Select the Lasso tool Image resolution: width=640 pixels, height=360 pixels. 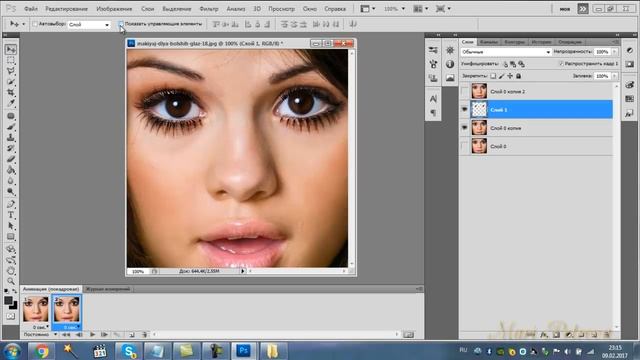[11, 71]
